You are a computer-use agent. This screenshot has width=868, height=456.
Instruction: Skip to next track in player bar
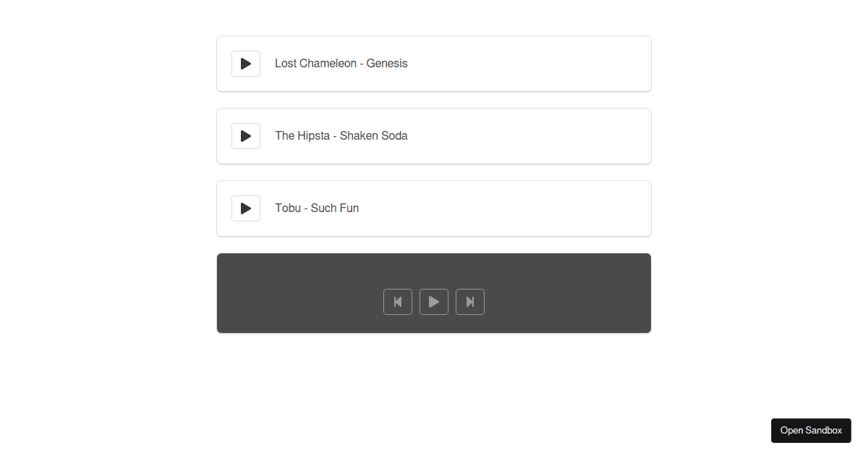(x=470, y=302)
